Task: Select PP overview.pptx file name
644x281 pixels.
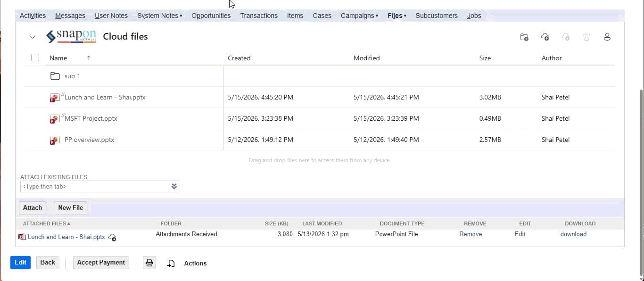Action: click(90, 140)
